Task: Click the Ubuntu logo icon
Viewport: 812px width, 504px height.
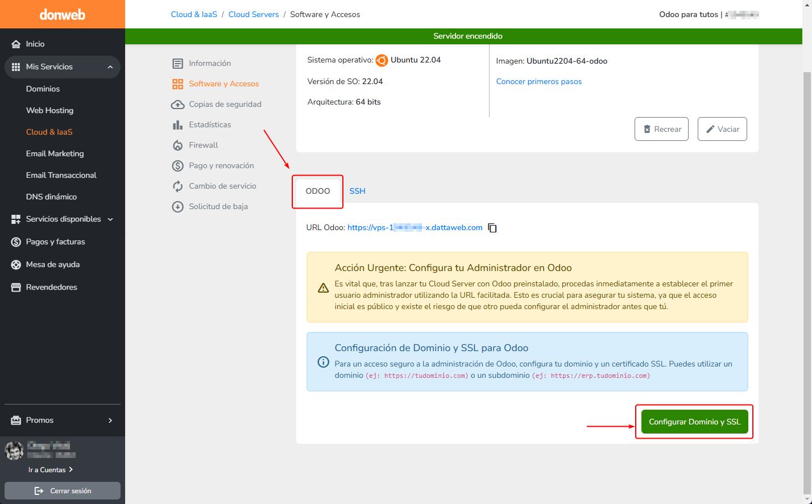Action: click(382, 60)
